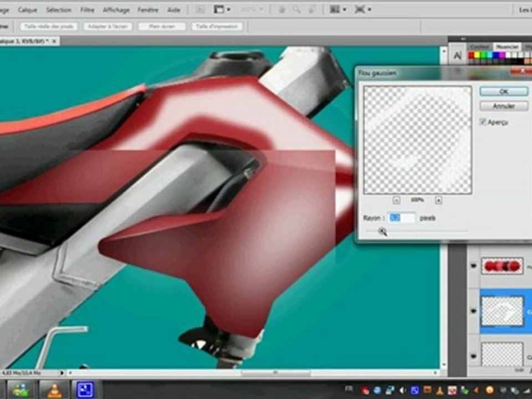This screenshot has width=532, height=399.
Task: Hide the red circles layer with eye icon
Action: 474,265
